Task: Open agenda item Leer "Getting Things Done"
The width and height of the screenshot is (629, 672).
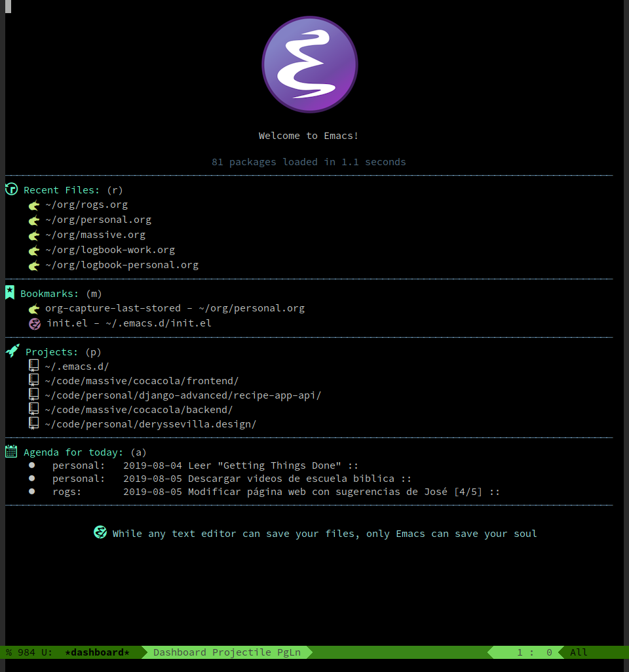Action: (205, 465)
